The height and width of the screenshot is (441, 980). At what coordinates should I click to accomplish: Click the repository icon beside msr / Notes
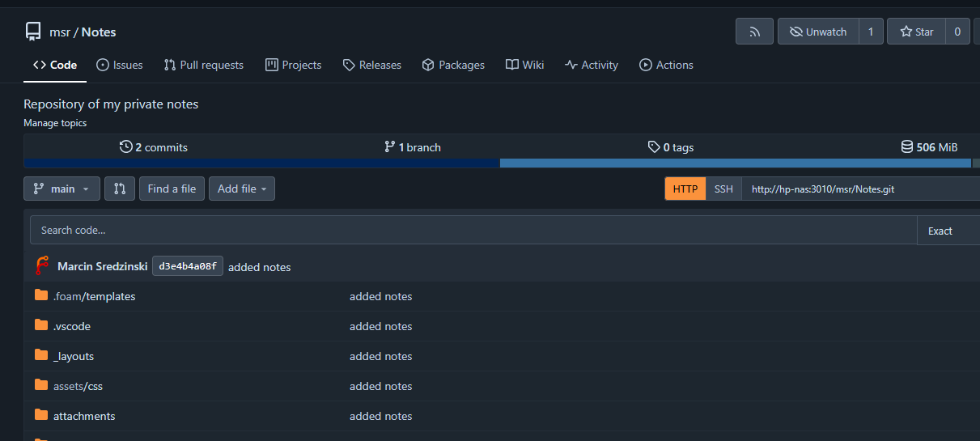point(33,32)
